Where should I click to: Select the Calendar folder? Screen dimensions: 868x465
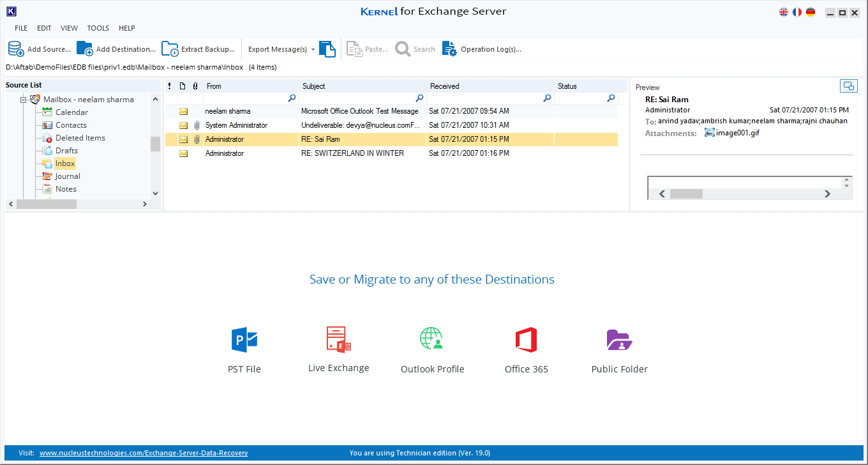[71, 112]
